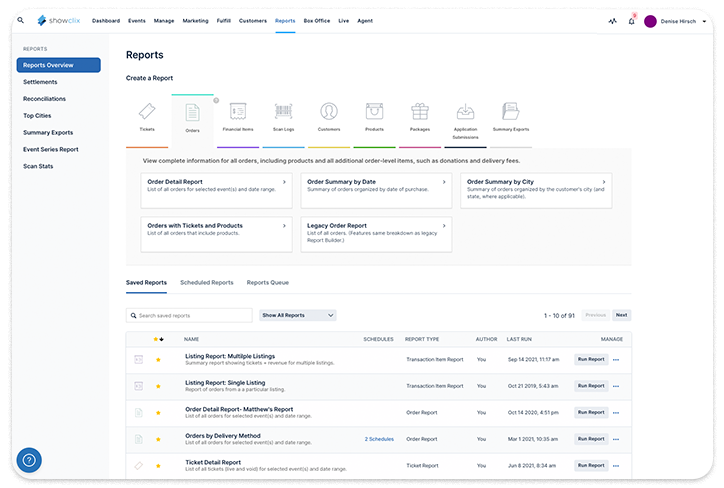Sort by the NAME column header
The image size is (724, 488).
[x=191, y=339]
